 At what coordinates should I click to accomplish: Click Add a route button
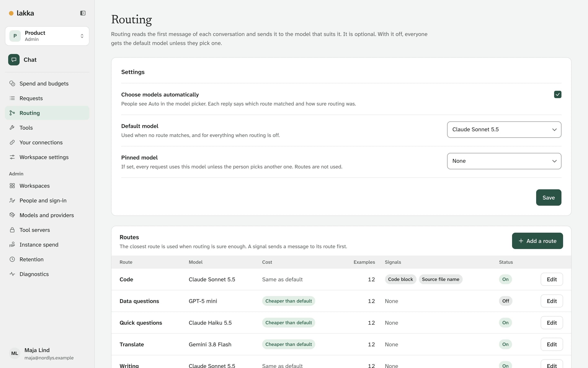[537, 241]
